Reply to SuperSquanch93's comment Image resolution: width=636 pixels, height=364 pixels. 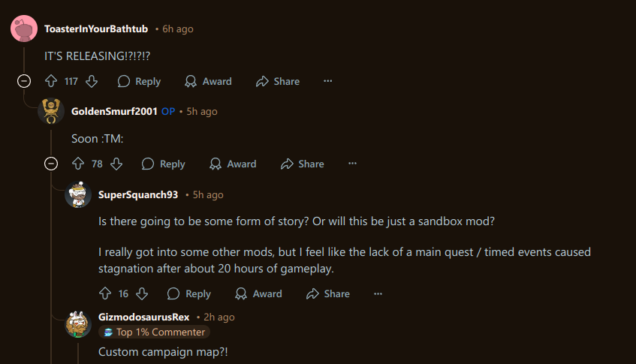189,293
